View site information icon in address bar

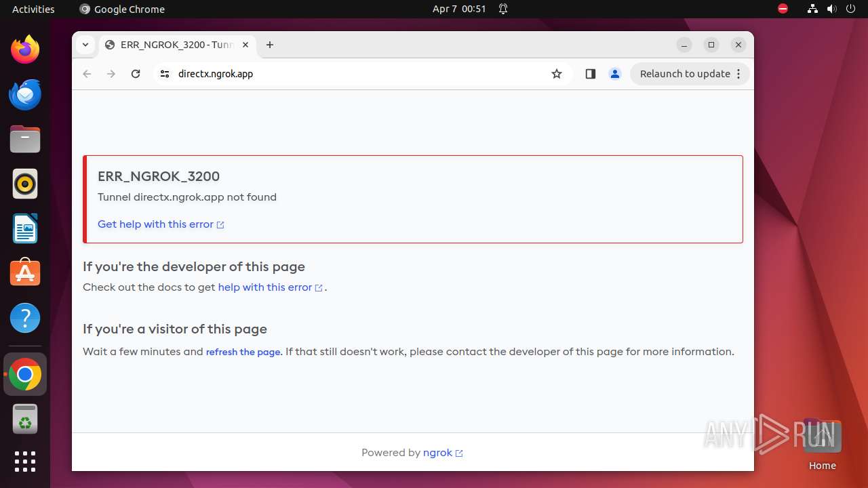(164, 74)
